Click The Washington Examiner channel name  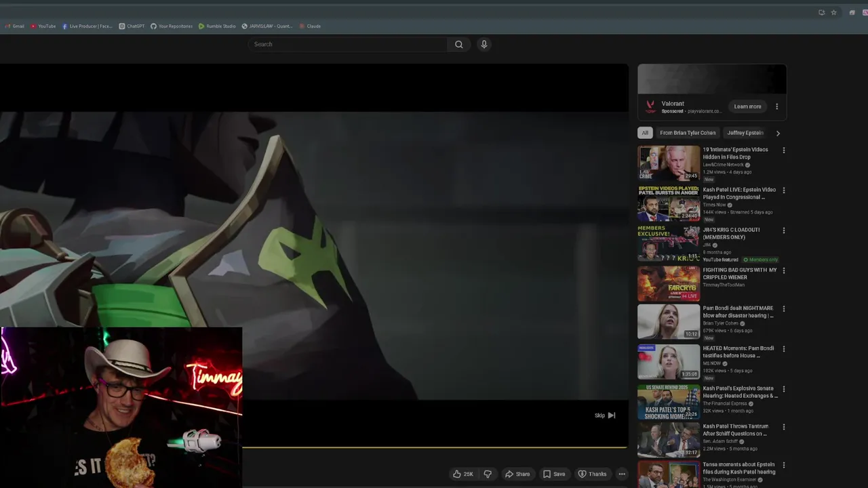point(729,480)
